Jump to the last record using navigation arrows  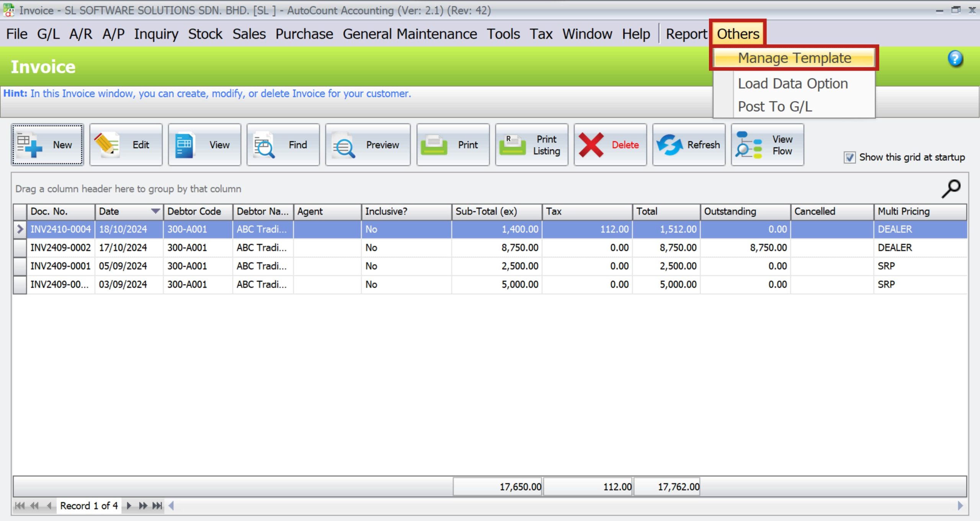(x=157, y=506)
